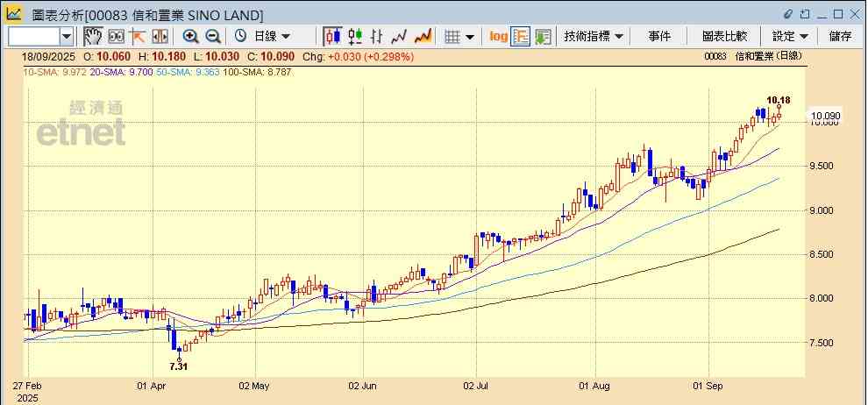Click the chart analysis app icon

[x=14, y=13]
